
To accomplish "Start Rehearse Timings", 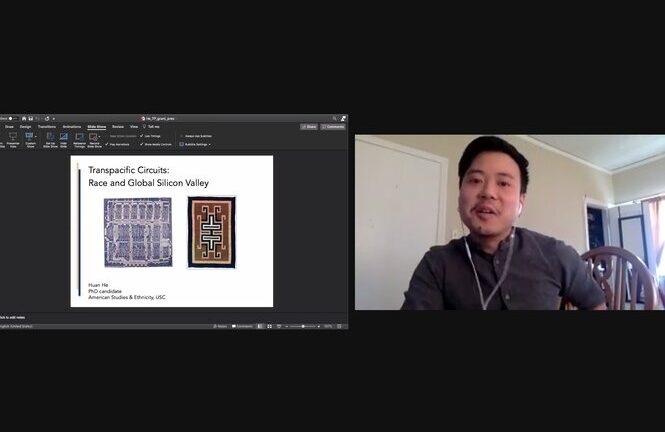I will (x=79, y=138).
